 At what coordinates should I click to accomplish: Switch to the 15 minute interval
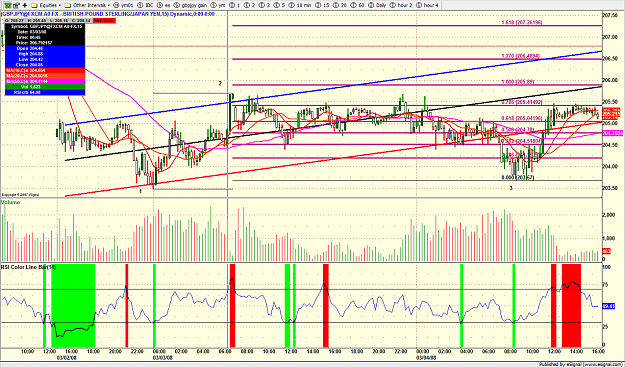323,5
